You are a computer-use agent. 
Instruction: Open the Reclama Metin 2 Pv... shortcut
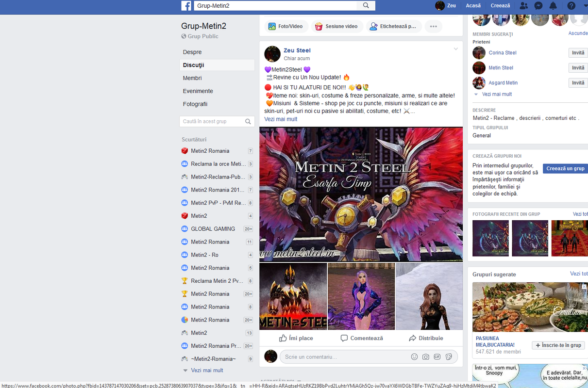tap(217, 281)
